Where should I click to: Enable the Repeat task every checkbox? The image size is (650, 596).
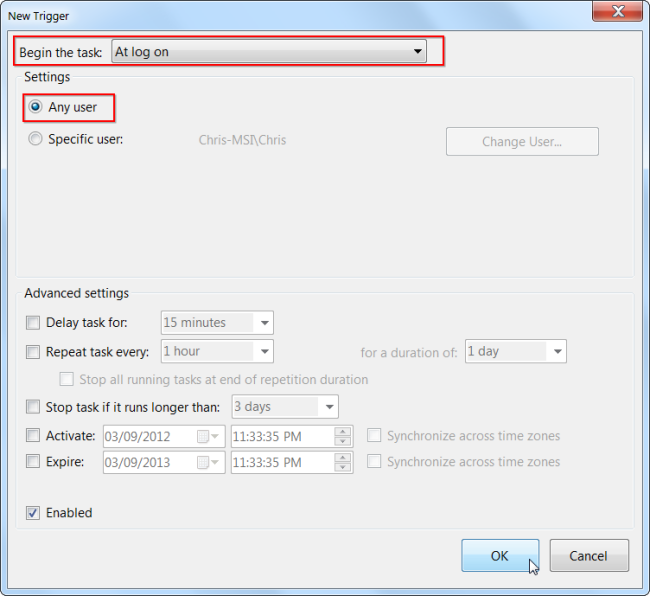[x=33, y=352]
